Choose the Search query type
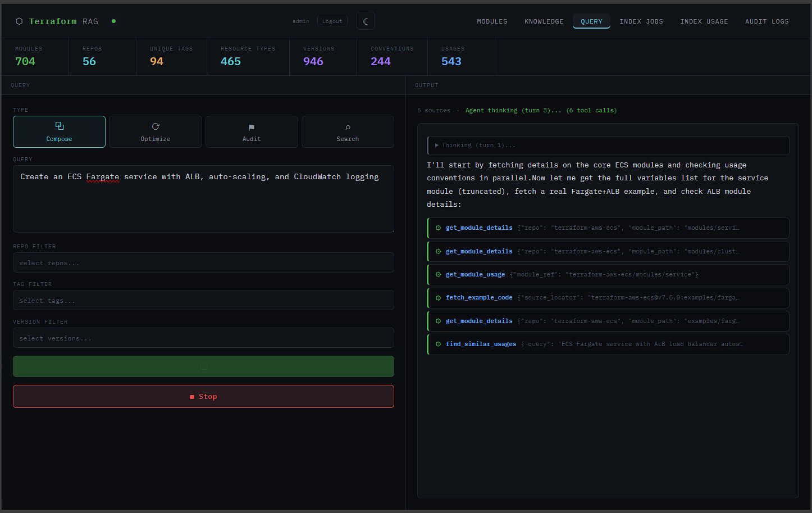The width and height of the screenshot is (812, 513). 348,132
